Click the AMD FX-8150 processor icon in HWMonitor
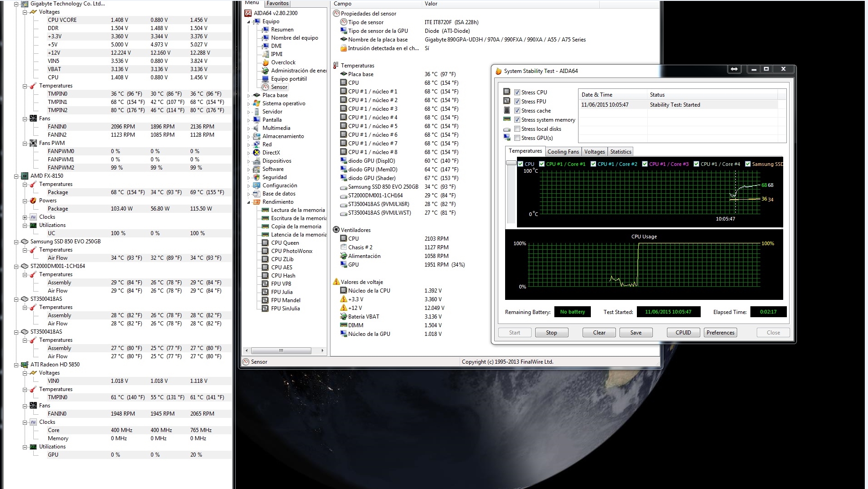Viewport: 868px width, 489px height. pos(25,176)
